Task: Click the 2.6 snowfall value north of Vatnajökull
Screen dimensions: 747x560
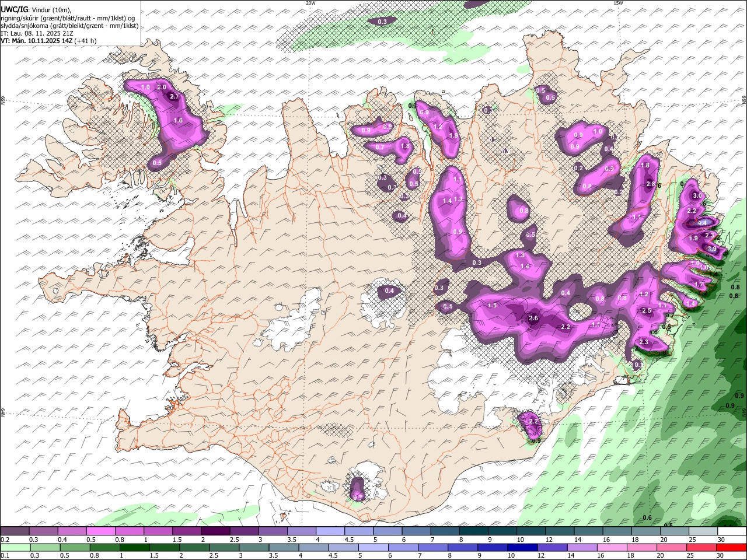Action: point(533,318)
